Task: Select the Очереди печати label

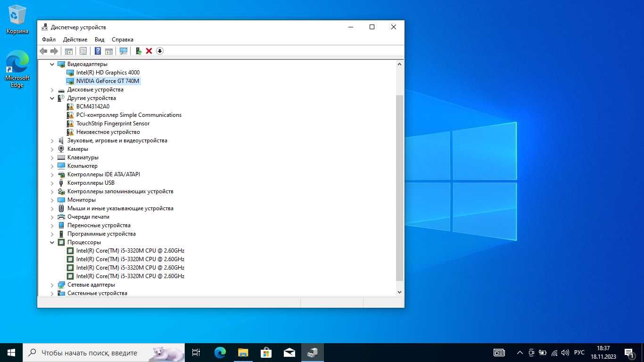Action: pos(88,217)
